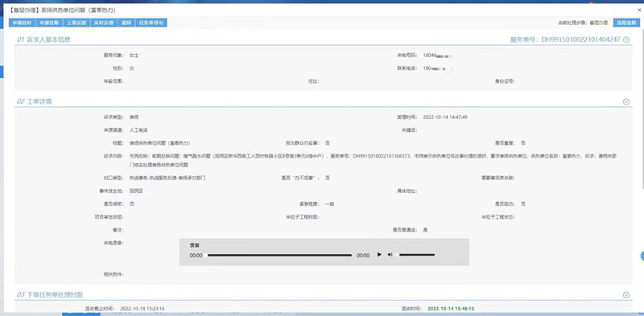
Task: Click the blue floating circle at right edge
Action: 642,256
